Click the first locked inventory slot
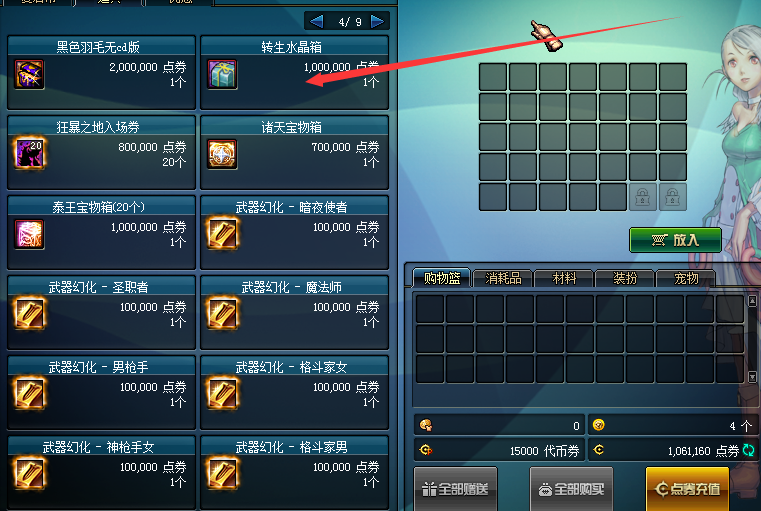761x511 pixels. [x=643, y=197]
